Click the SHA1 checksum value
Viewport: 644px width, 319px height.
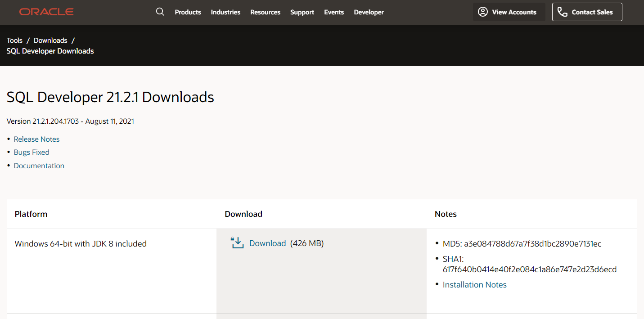click(530, 270)
